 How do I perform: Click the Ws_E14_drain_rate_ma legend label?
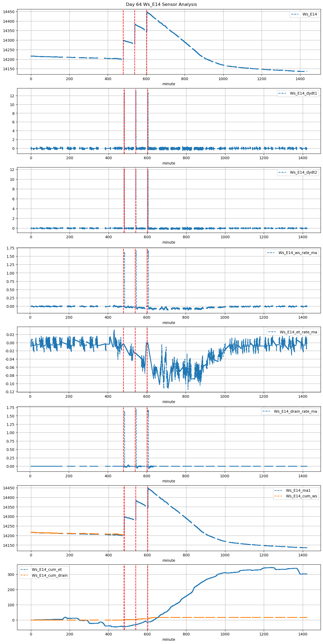coord(295,412)
